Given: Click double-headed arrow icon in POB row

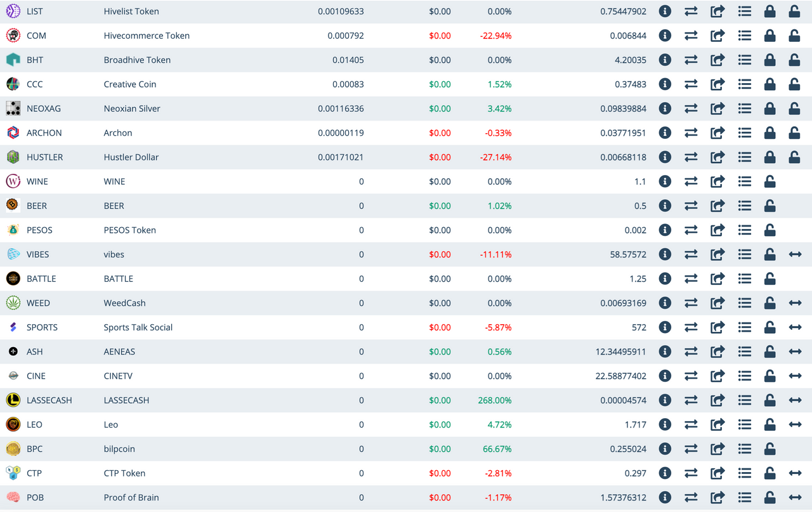Looking at the screenshot, I should pyautogui.click(x=795, y=497).
